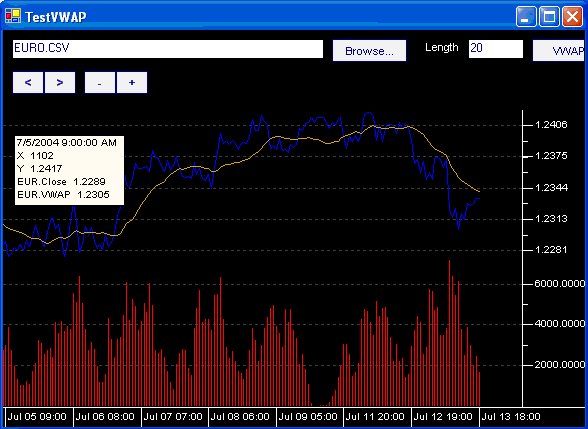The height and width of the screenshot is (429, 588).
Task: Select the Jul 09 05:00 time axis label
Action: [308, 417]
